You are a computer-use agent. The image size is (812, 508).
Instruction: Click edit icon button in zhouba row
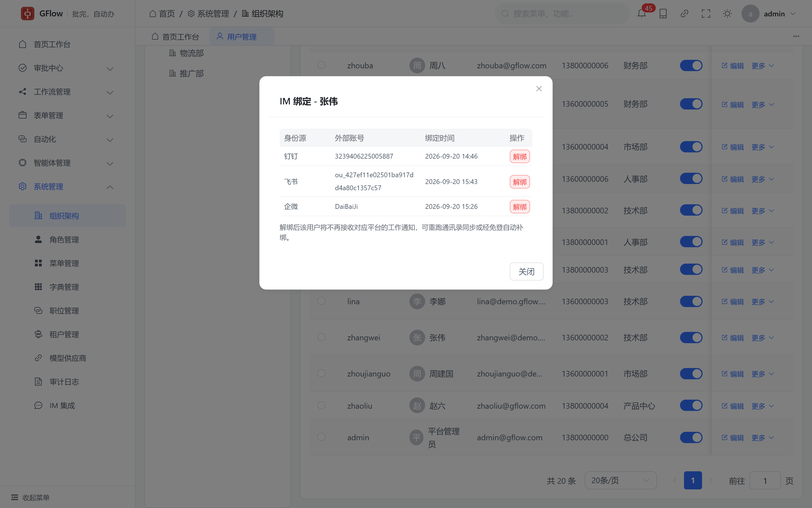pyautogui.click(x=733, y=65)
